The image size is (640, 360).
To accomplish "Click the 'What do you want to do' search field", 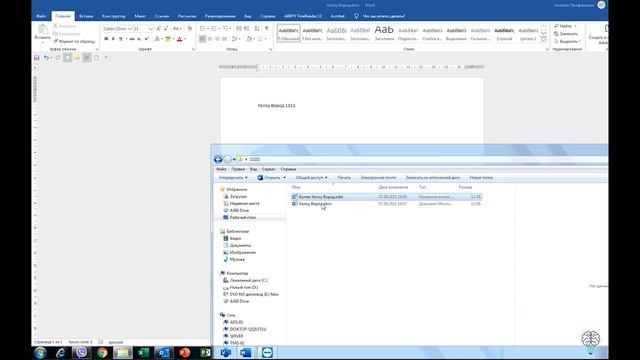I will (384, 16).
